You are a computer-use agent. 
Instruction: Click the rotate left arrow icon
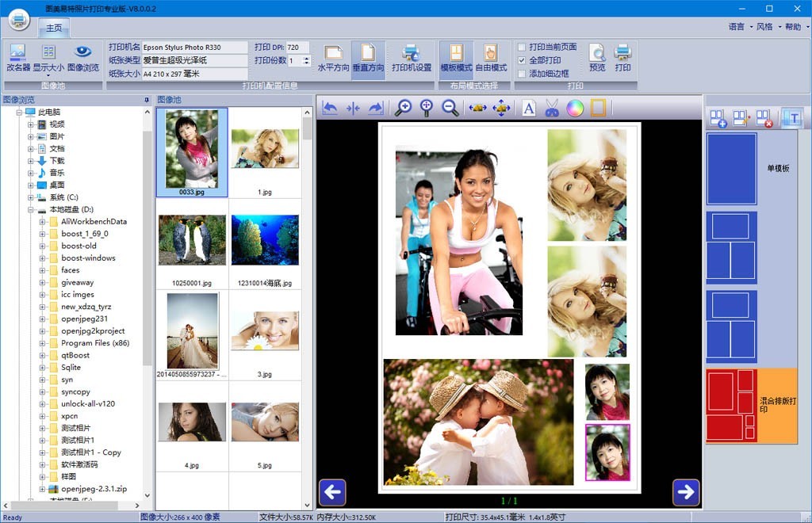pyautogui.click(x=330, y=109)
